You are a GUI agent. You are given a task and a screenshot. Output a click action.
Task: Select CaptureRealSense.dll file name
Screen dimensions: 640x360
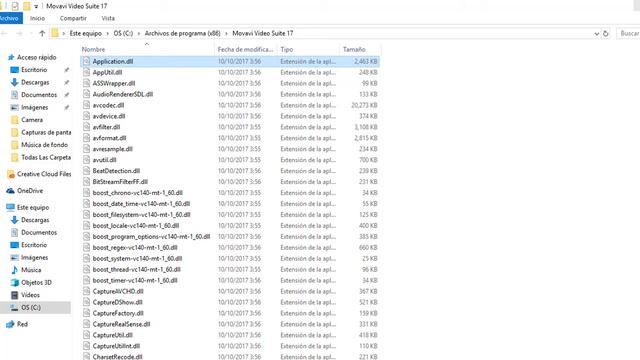point(121,324)
